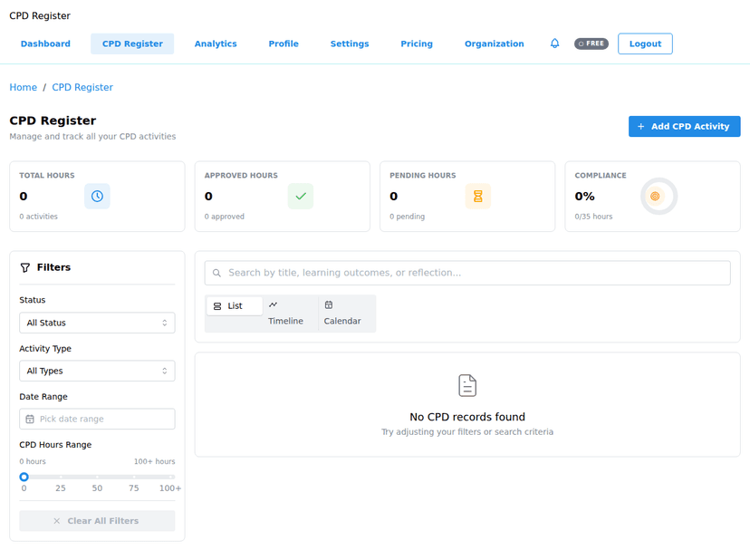Click the hourglass icon in Pending Hours card
The height and width of the screenshot is (560, 750).
tap(477, 197)
